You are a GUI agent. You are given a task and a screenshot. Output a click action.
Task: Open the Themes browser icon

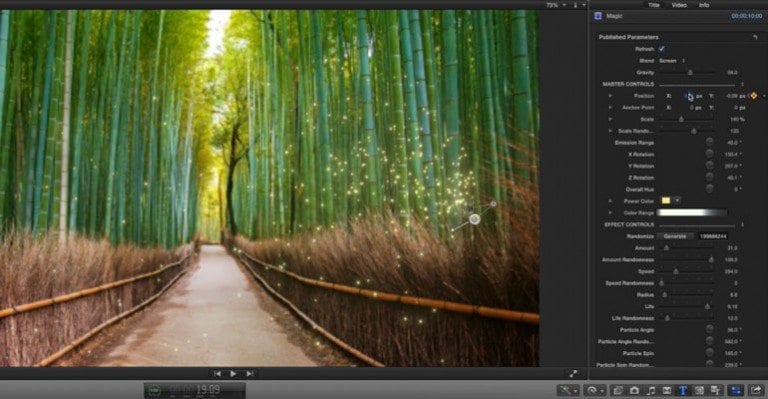point(716,390)
